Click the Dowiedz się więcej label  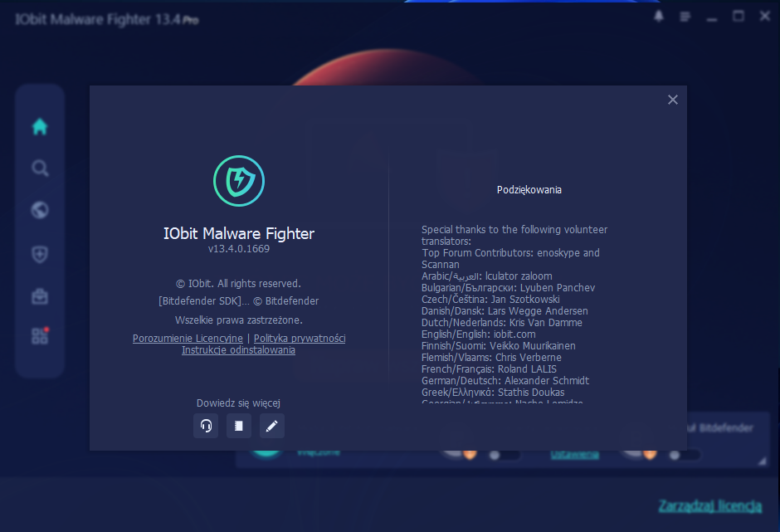(238, 403)
